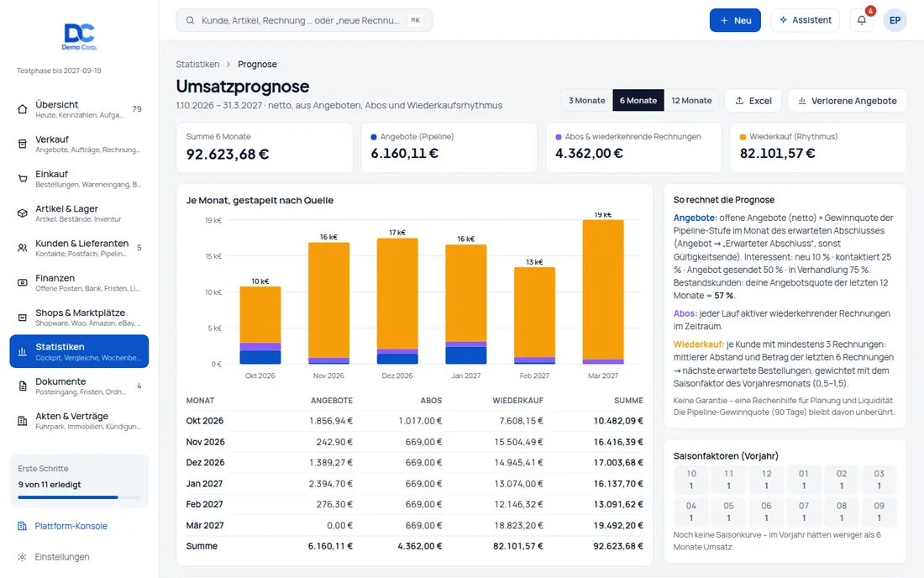Open the EP user avatar menu

[x=895, y=20]
